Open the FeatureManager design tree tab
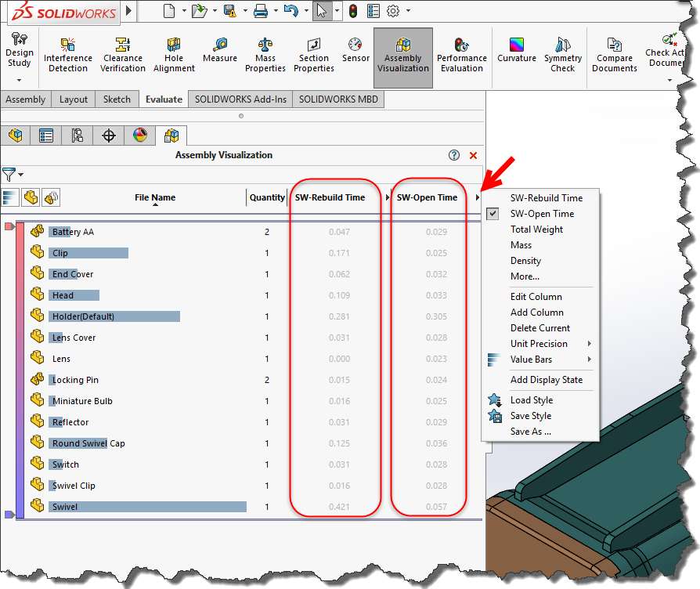This screenshot has height=589, width=700. point(16,135)
